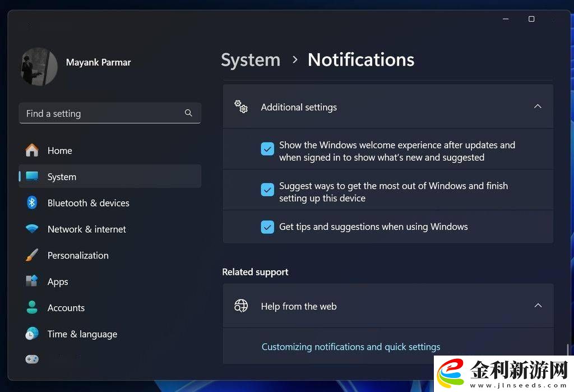
Task: Open Time & language settings
Action: (82, 334)
